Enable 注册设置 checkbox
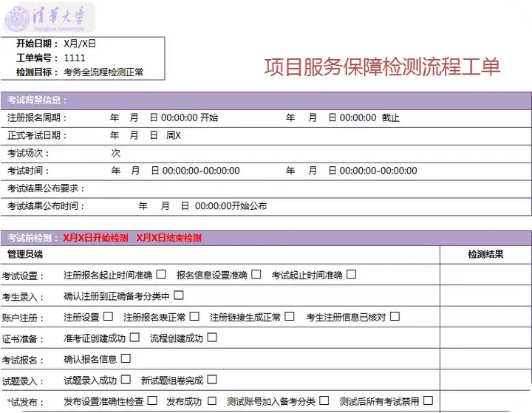The width and height of the screenshot is (532, 413). [x=108, y=316]
